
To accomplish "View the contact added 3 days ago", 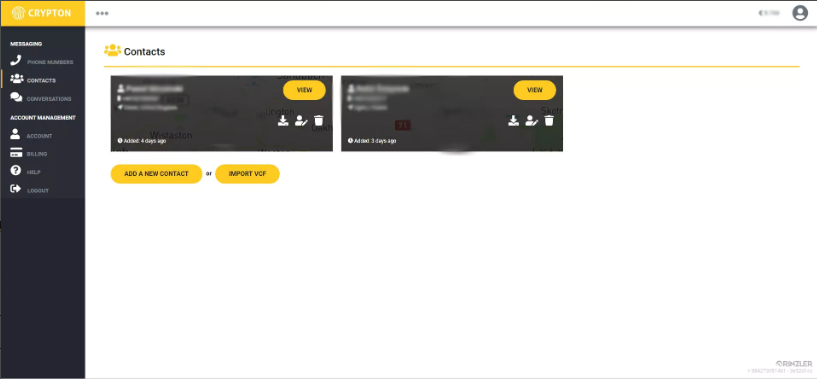I will (x=535, y=90).
